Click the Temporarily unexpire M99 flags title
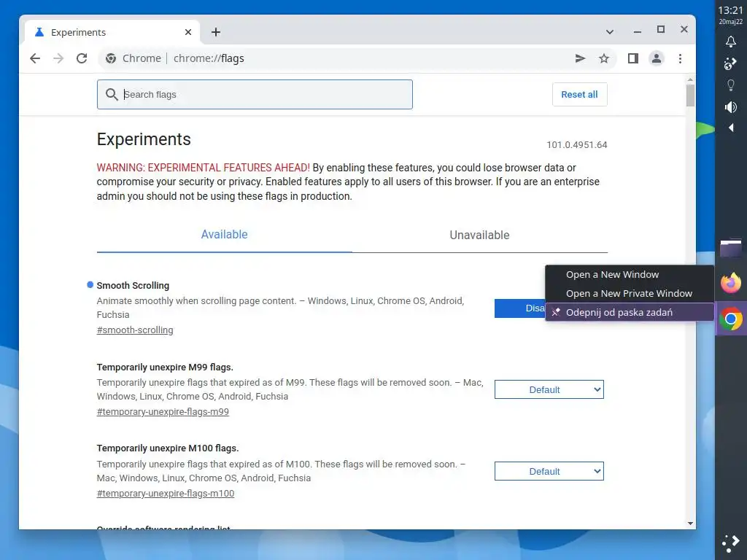Screen dimensions: 747x560 coord(165,367)
